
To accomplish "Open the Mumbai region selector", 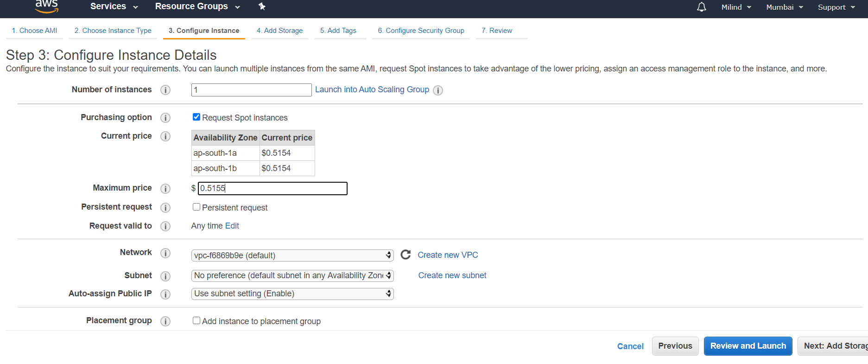I will pyautogui.click(x=784, y=7).
